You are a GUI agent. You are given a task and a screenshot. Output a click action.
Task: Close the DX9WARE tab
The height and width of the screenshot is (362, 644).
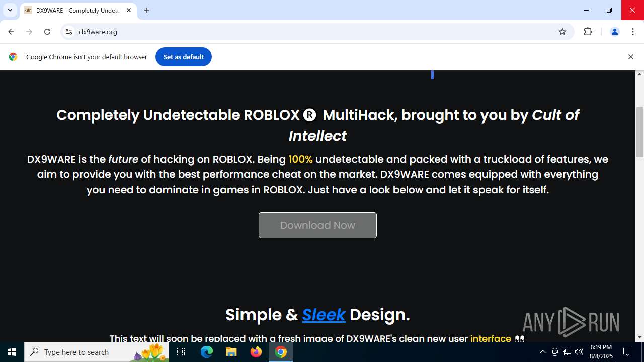click(x=129, y=10)
